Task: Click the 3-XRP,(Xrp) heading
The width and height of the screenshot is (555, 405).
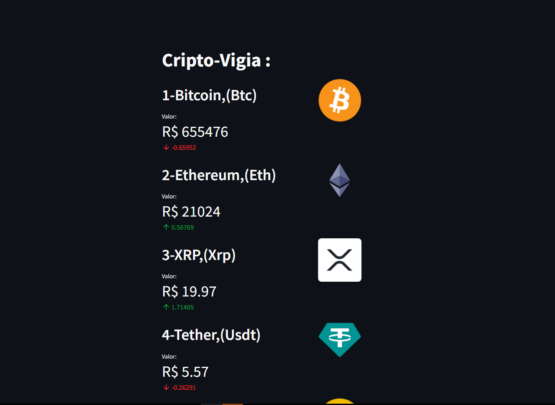Action: 199,255
